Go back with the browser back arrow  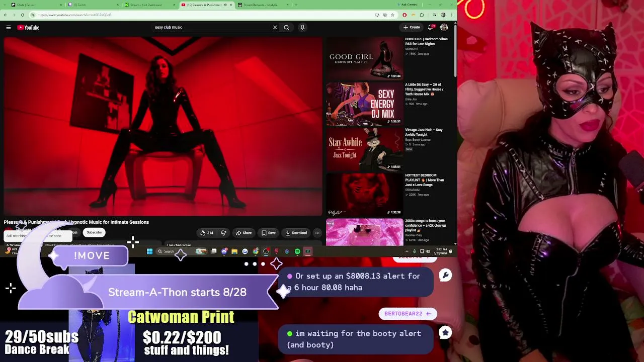[6, 15]
